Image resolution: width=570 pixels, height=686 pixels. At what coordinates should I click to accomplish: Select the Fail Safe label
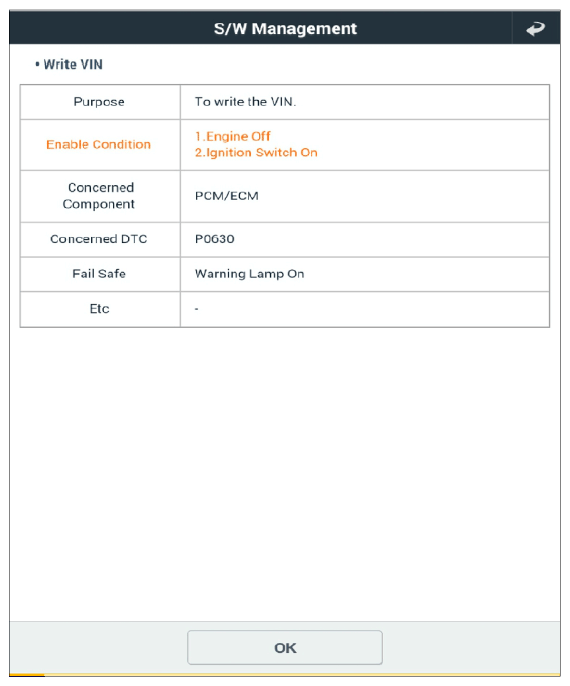pyautogui.click(x=99, y=273)
